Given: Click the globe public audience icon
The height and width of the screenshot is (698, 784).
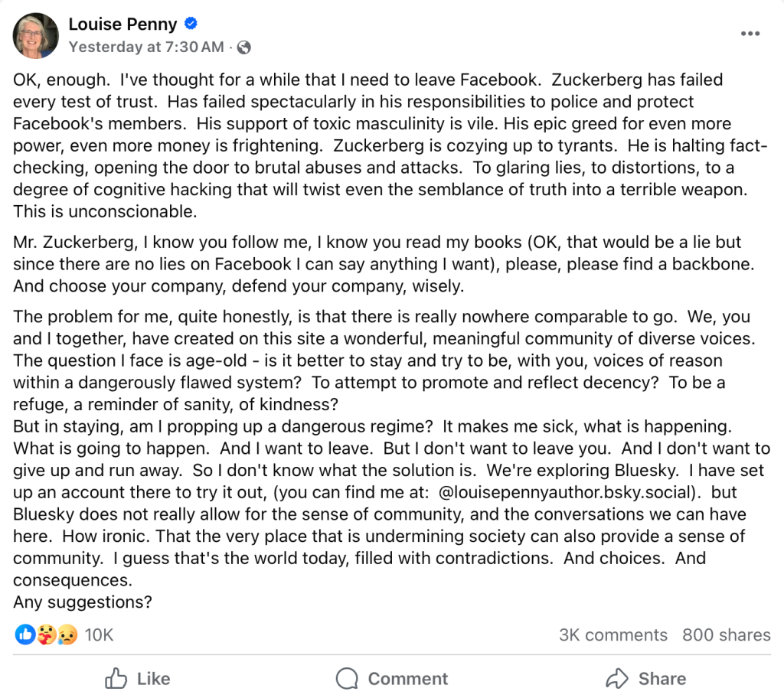Looking at the screenshot, I should pos(244,47).
